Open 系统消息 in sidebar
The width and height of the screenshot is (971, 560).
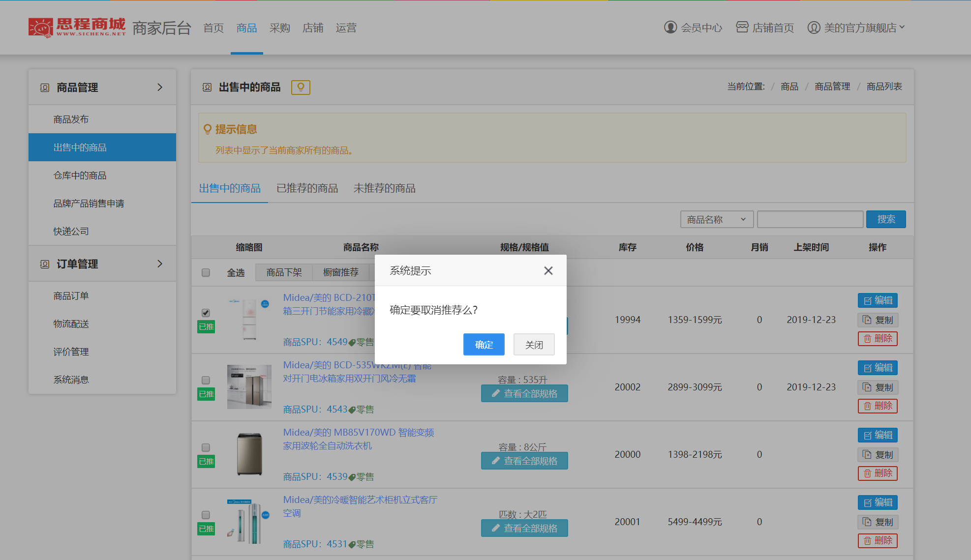(102, 380)
